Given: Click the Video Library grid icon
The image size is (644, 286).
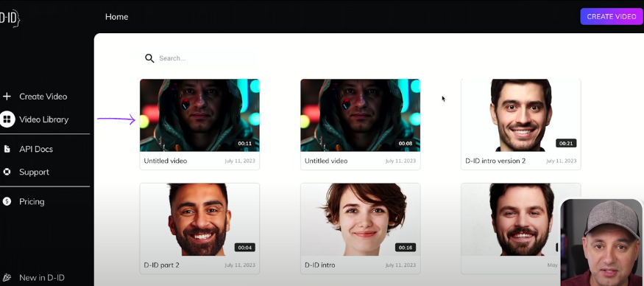Looking at the screenshot, I should (x=7, y=119).
